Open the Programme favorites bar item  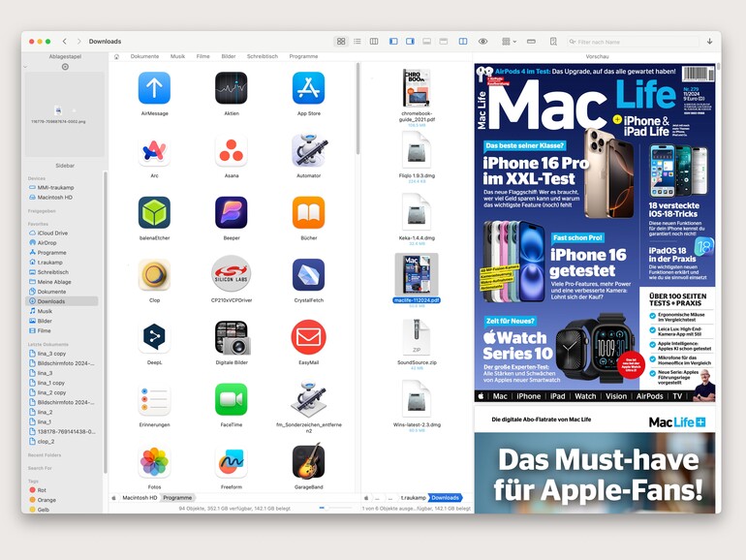click(303, 56)
